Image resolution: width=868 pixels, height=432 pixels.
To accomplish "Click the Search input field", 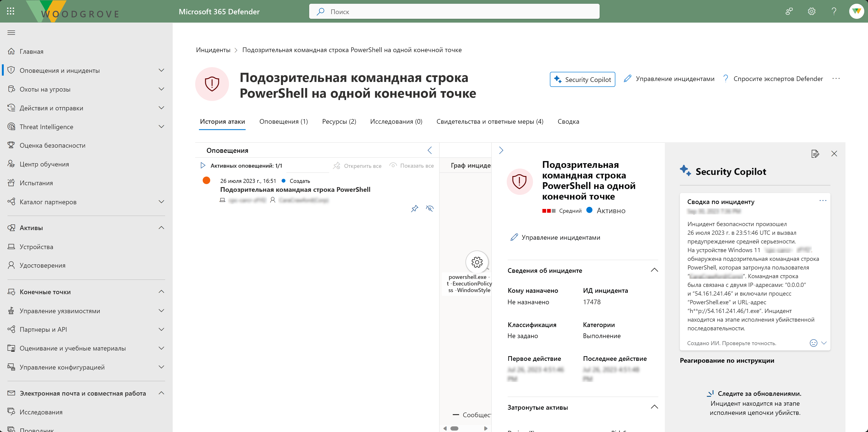I will tap(454, 12).
